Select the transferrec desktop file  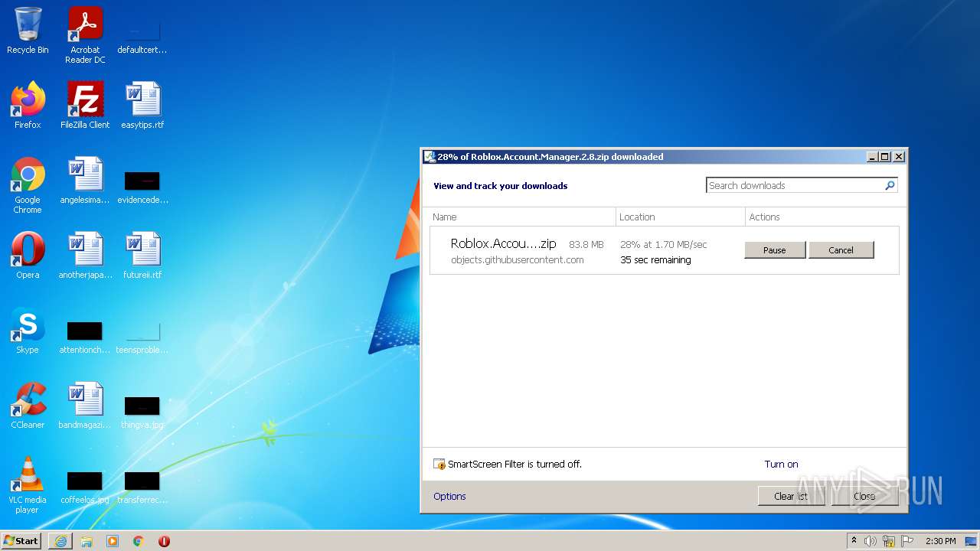pyautogui.click(x=142, y=487)
